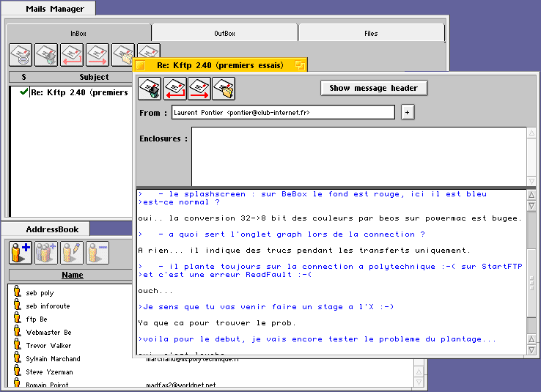541x392 pixels.
Task: Click the From sender address field
Action: point(283,112)
